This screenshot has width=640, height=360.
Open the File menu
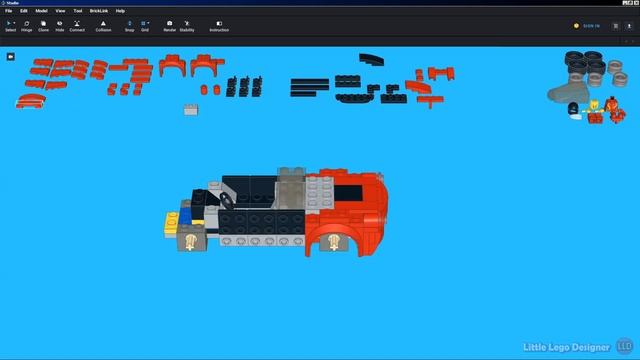click(x=8, y=11)
